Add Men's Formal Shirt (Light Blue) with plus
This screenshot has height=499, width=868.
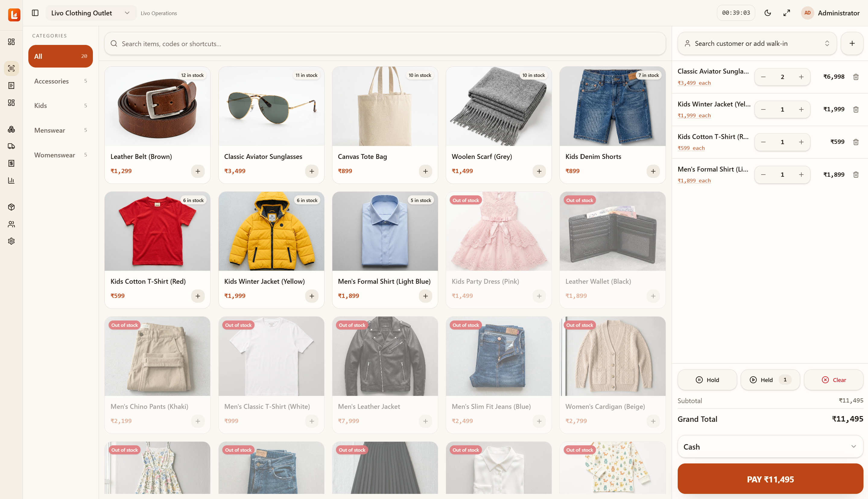[425, 296]
